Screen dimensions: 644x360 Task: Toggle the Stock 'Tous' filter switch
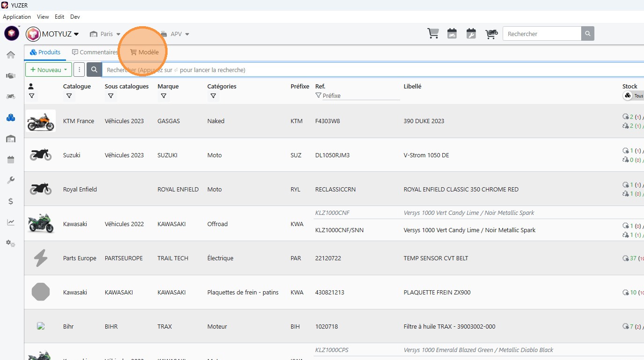633,96
